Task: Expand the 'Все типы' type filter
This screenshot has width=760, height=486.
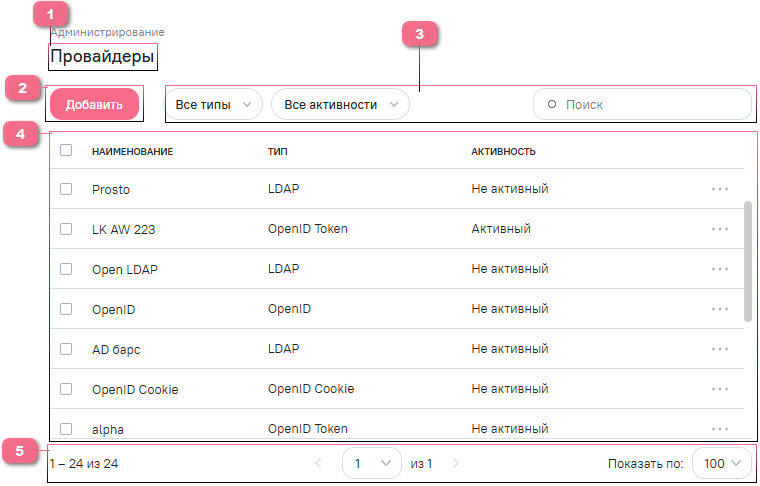Action: tap(214, 104)
